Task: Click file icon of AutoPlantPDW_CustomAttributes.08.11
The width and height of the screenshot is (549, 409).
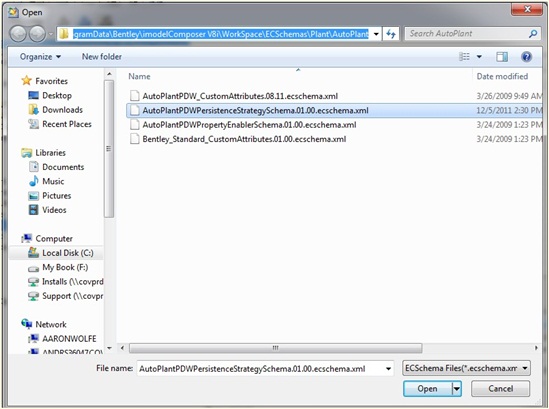Action: pos(134,96)
